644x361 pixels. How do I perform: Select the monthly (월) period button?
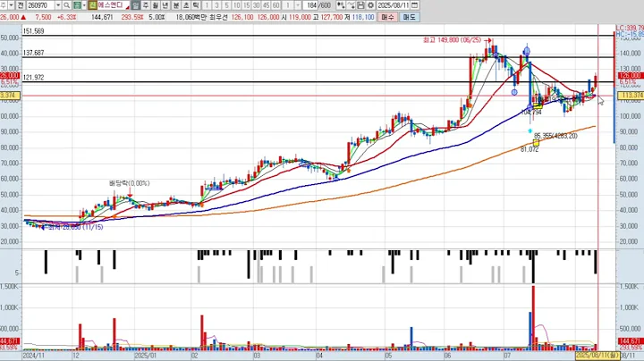coord(156,5)
